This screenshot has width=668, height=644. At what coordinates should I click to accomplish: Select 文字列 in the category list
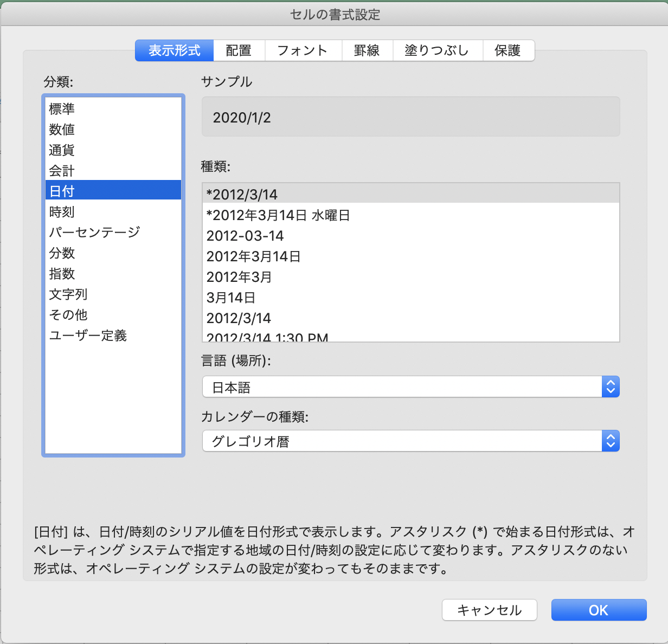click(68, 294)
